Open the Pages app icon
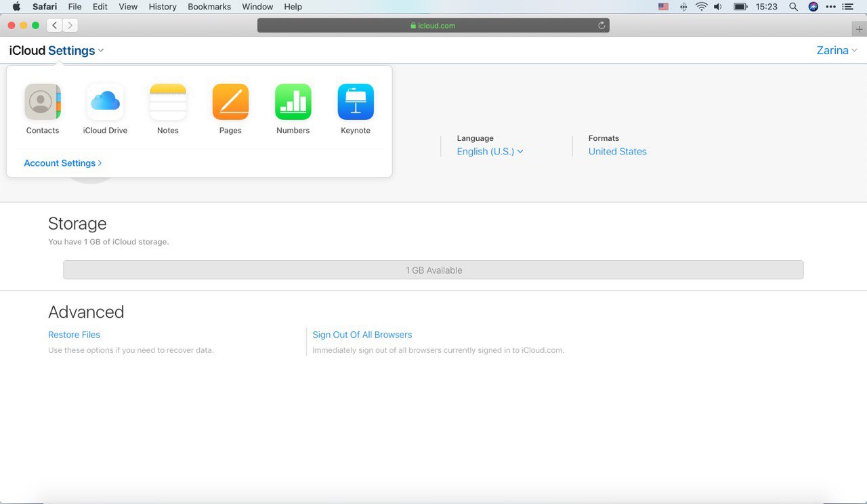The width and height of the screenshot is (867, 504). click(x=230, y=102)
